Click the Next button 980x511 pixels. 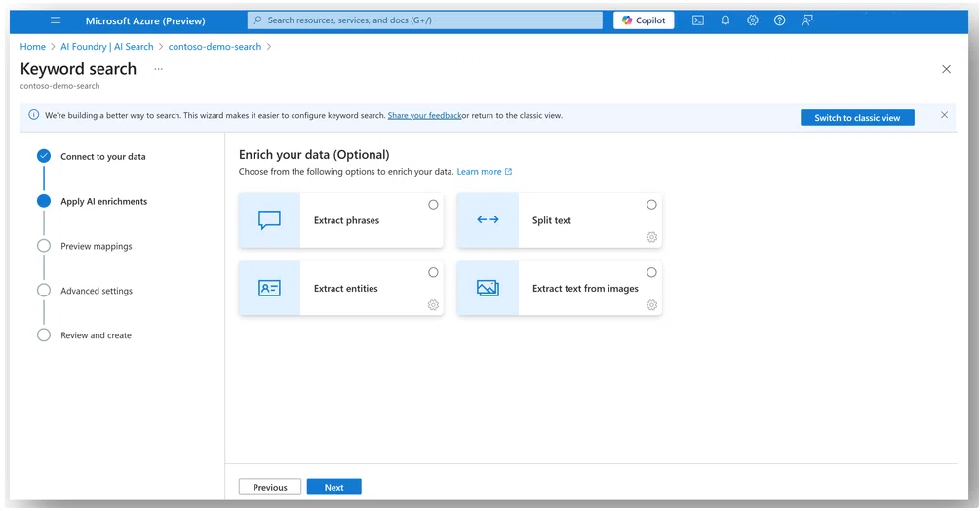point(333,487)
